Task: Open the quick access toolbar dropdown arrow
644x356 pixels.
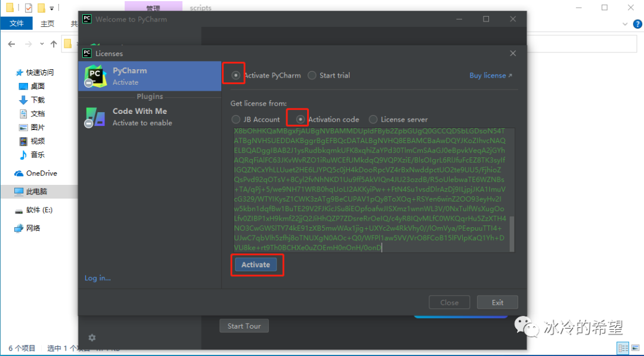Action: point(52,8)
